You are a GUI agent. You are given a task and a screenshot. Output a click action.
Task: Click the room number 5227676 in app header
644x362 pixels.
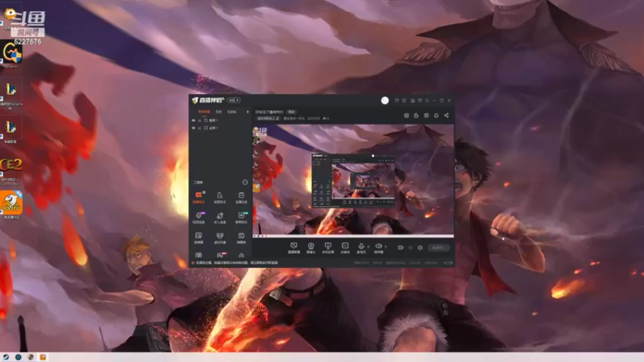click(313, 118)
